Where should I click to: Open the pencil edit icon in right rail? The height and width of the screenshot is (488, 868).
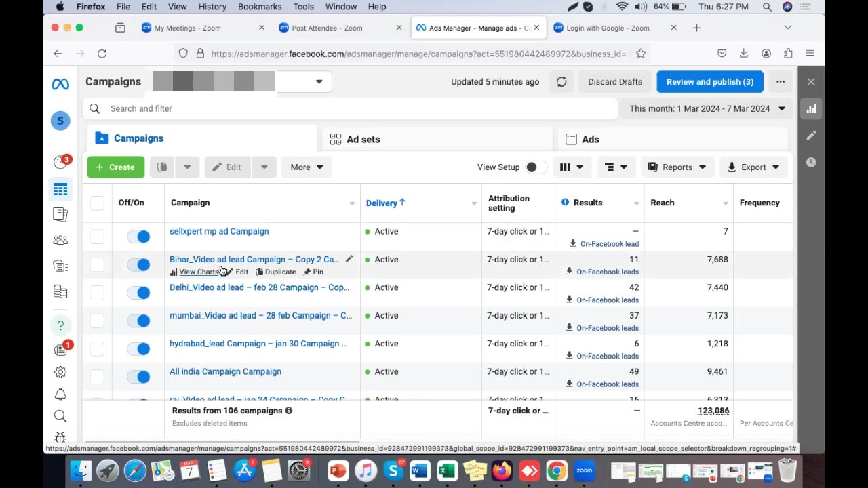[811, 136]
